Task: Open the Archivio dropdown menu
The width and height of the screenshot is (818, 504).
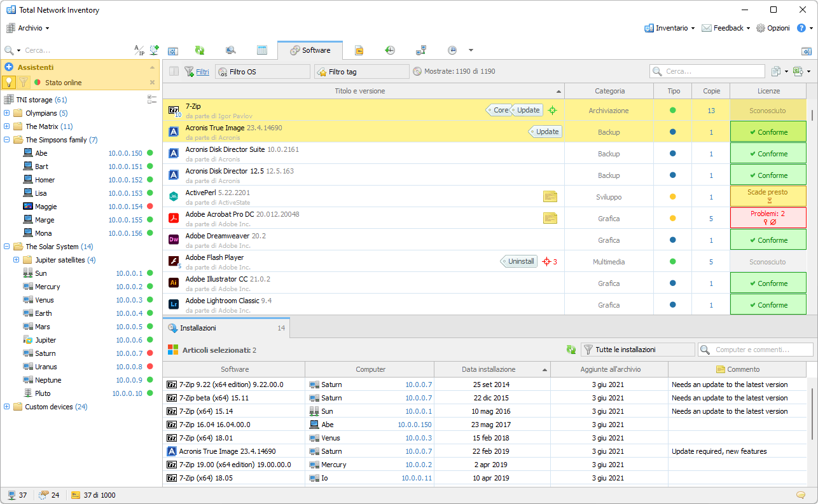Action: (x=29, y=28)
